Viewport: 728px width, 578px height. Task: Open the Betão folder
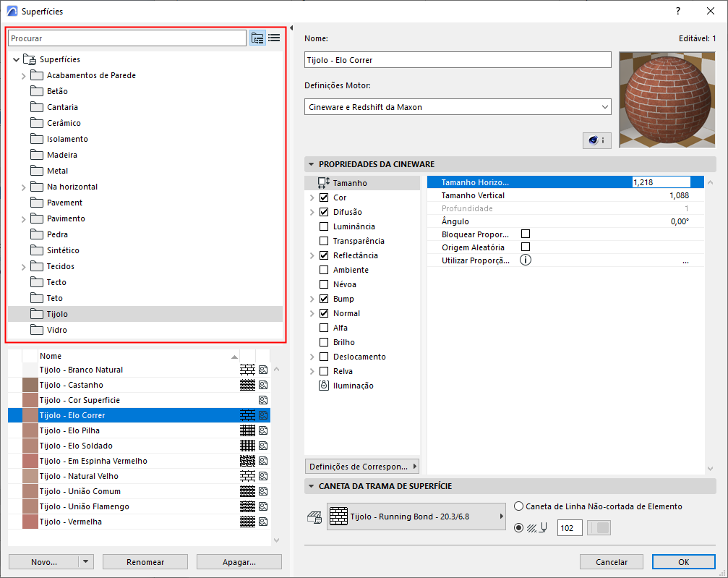[48, 91]
